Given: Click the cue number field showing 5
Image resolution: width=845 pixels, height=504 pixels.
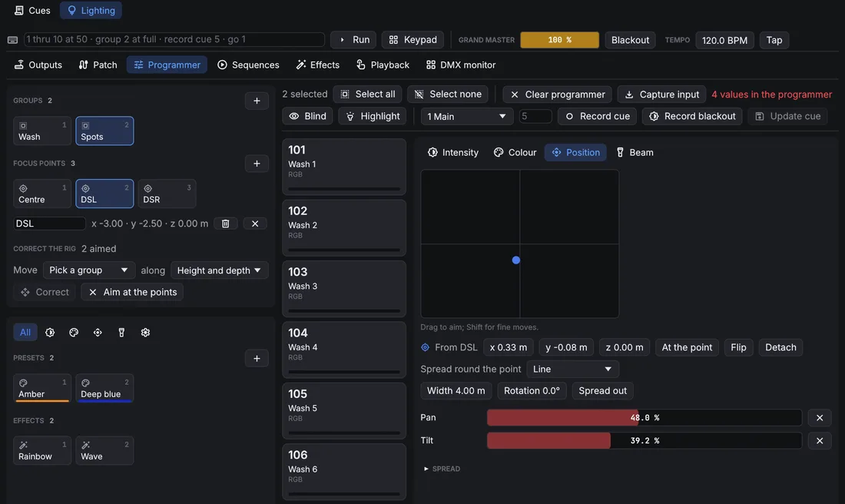Looking at the screenshot, I should [x=535, y=117].
